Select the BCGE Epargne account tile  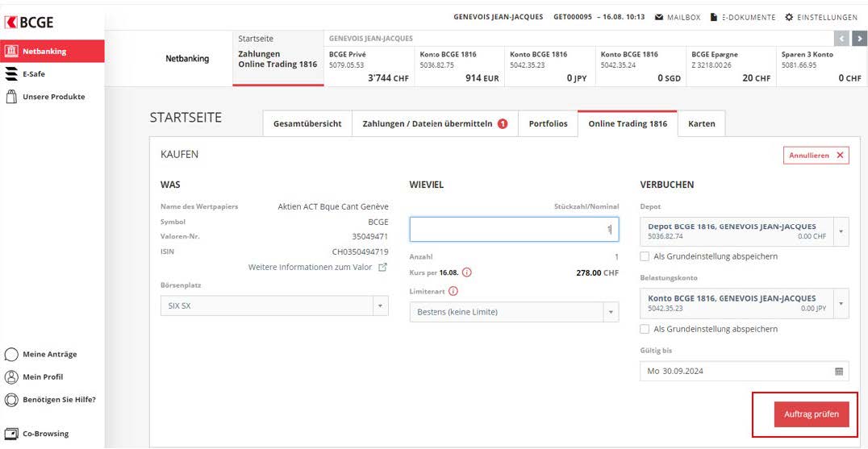732,66
